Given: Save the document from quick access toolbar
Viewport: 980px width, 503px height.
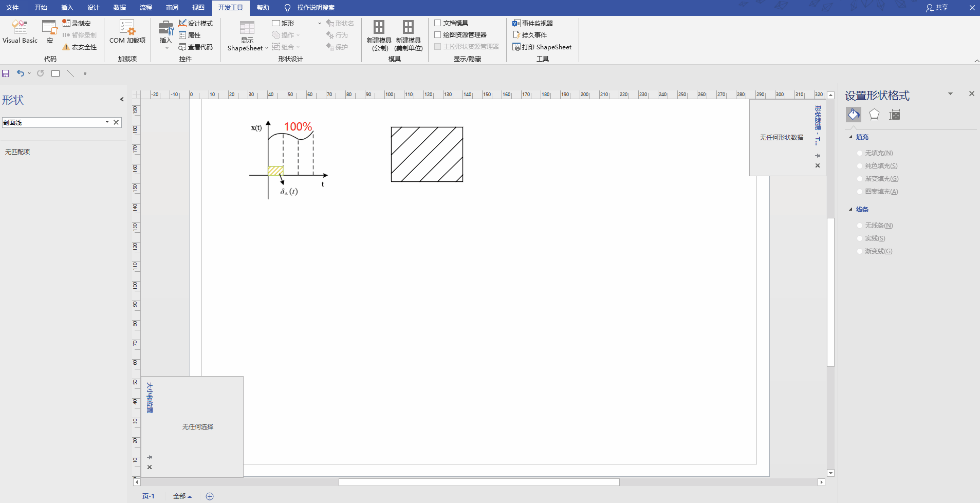Looking at the screenshot, I should (6, 73).
